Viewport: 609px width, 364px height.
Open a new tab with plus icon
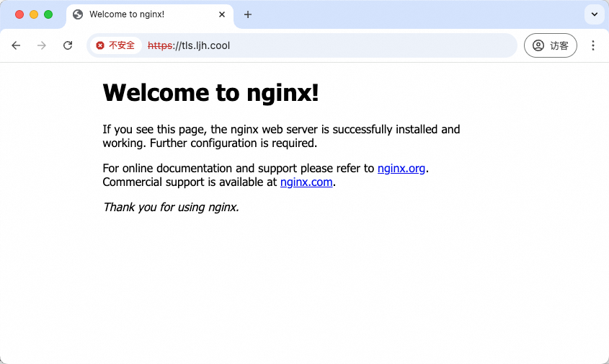click(248, 14)
